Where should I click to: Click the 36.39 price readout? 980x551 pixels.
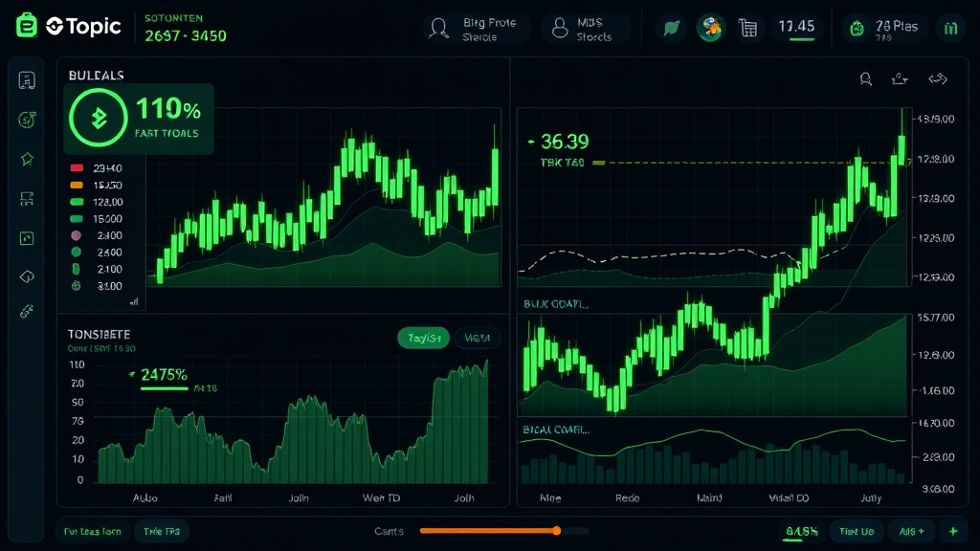565,142
